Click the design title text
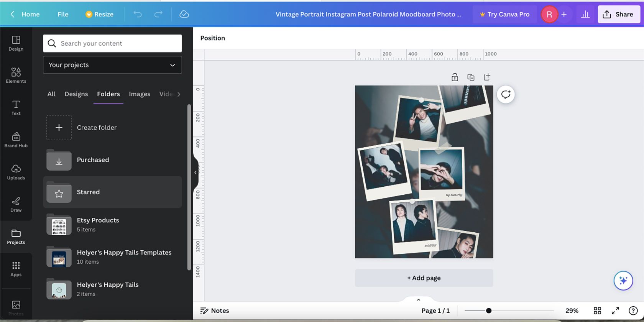Image resolution: width=644 pixels, height=322 pixels. [368, 14]
